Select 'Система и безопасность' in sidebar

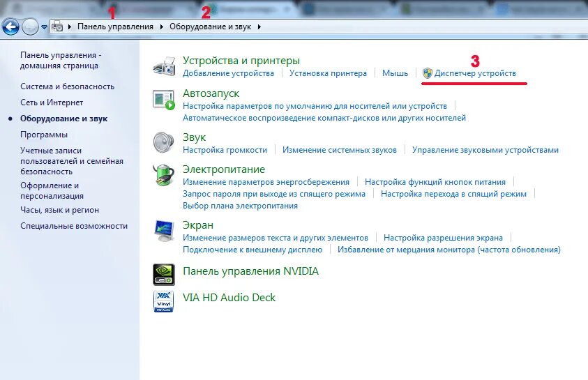coord(67,86)
